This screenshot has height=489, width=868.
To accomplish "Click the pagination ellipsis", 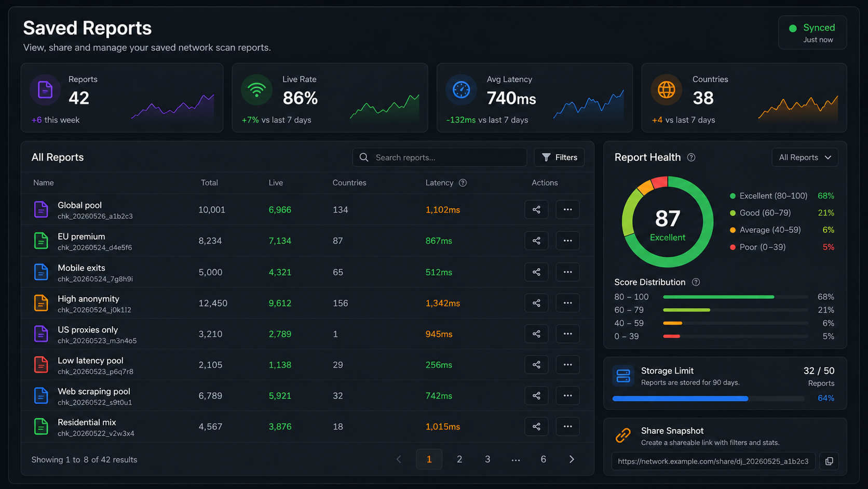I will (x=516, y=459).
